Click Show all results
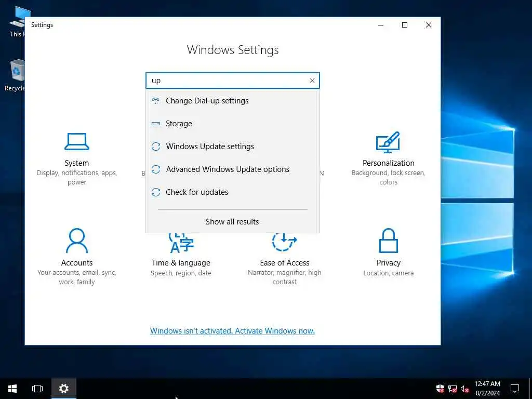The height and width of the screenshot is (399, 532). [232, 221]
